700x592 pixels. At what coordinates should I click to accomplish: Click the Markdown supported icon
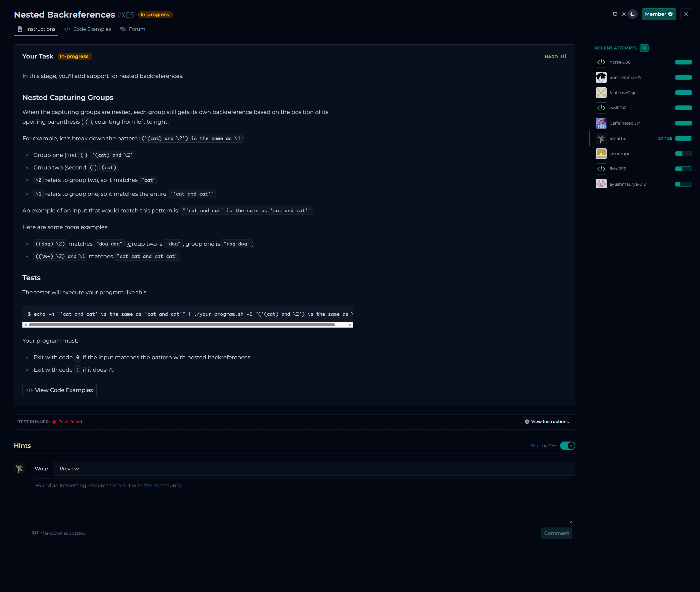[x=36, y=533]
